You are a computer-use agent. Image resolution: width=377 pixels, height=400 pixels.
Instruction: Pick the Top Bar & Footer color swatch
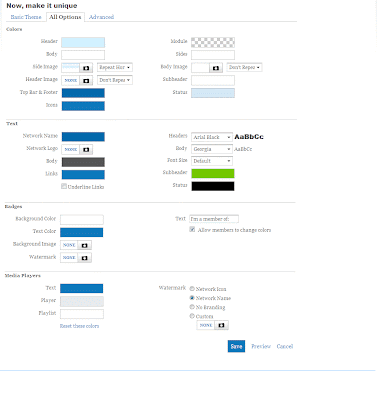point(83,93)
